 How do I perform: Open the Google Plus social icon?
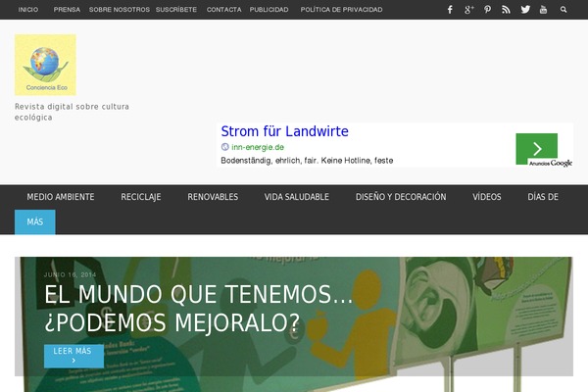point(468,10)
